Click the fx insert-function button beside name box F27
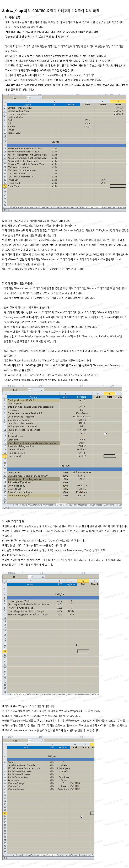The height and width of the screenshot is (868, 129). pyautogui.click(x=40, y=98)
